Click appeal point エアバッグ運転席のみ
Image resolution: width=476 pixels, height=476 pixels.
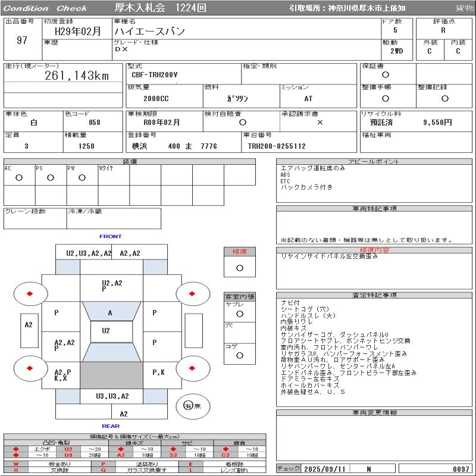pos(313,168)
